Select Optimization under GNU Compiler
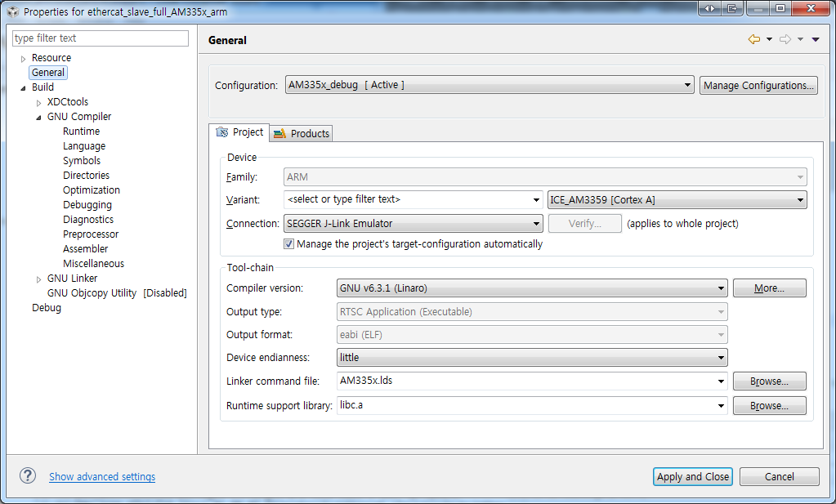 pos(92,190)
